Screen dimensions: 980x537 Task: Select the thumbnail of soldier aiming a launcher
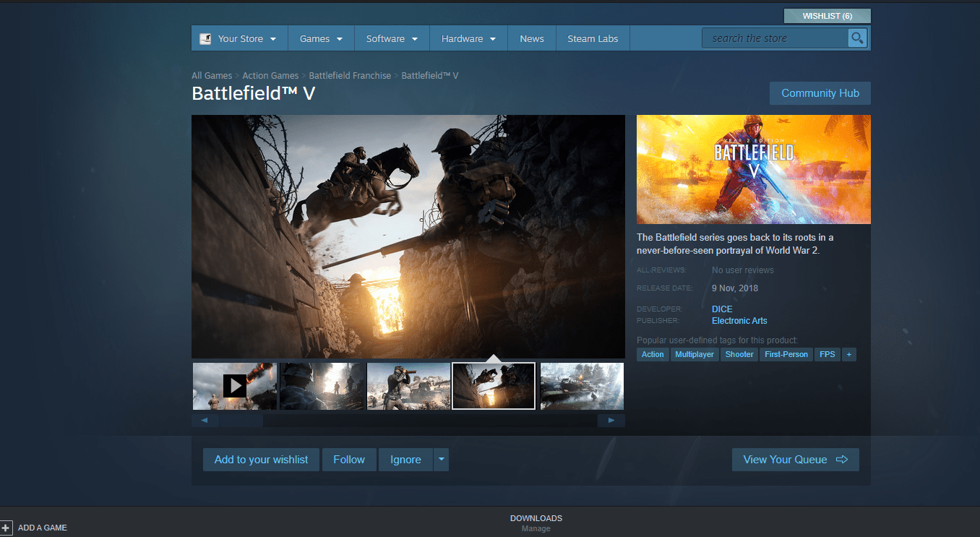click(x=408, y=386)
